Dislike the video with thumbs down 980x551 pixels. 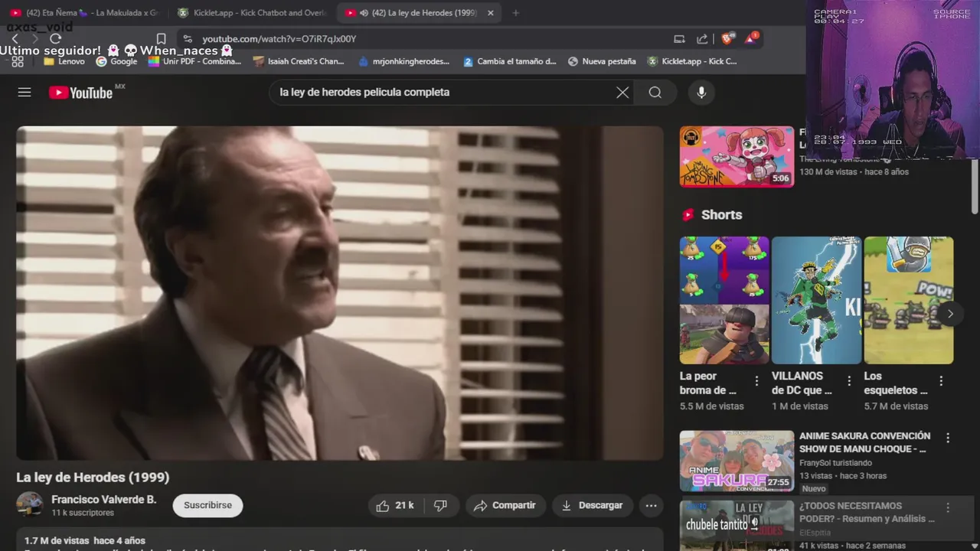click(x=440, y=505)
